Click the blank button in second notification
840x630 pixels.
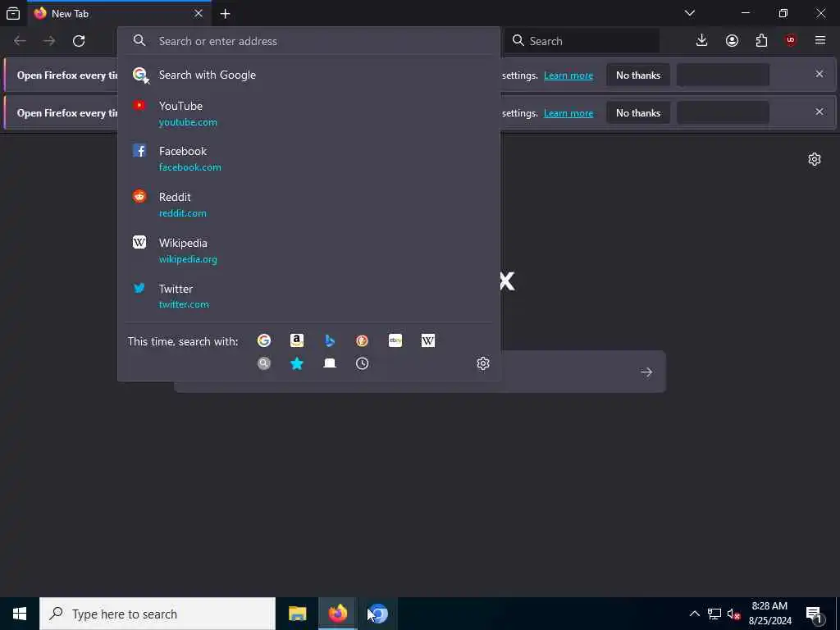(x=724, y=112)
